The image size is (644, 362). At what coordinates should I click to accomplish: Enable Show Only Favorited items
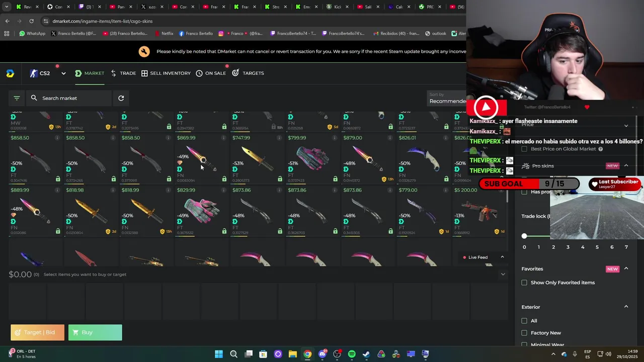pyautogui.click(x=524, y=283)
